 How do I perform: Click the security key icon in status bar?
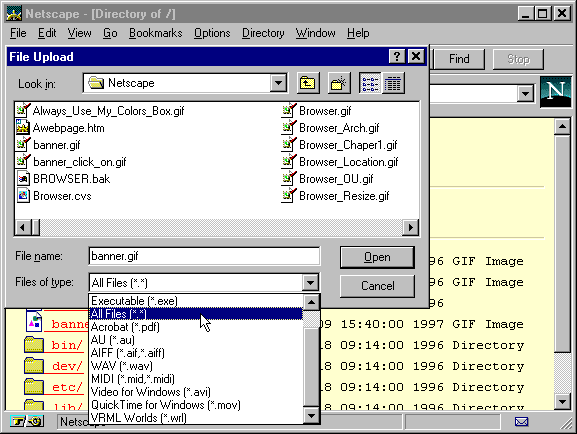pyautogui.click(x=18, y=421)
